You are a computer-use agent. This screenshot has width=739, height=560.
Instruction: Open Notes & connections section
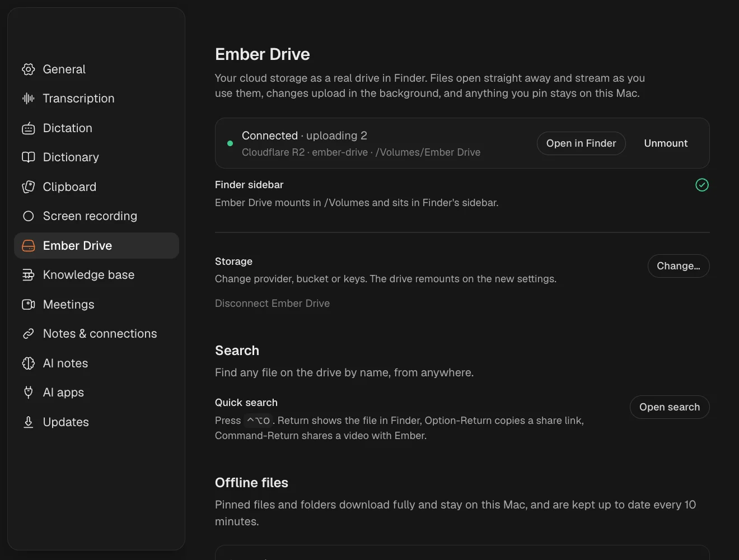[96, 334]
